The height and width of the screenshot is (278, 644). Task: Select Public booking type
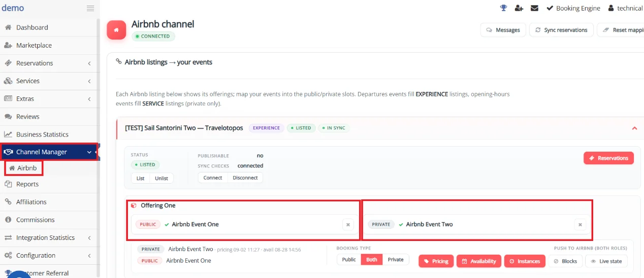[x=349, y=259]
